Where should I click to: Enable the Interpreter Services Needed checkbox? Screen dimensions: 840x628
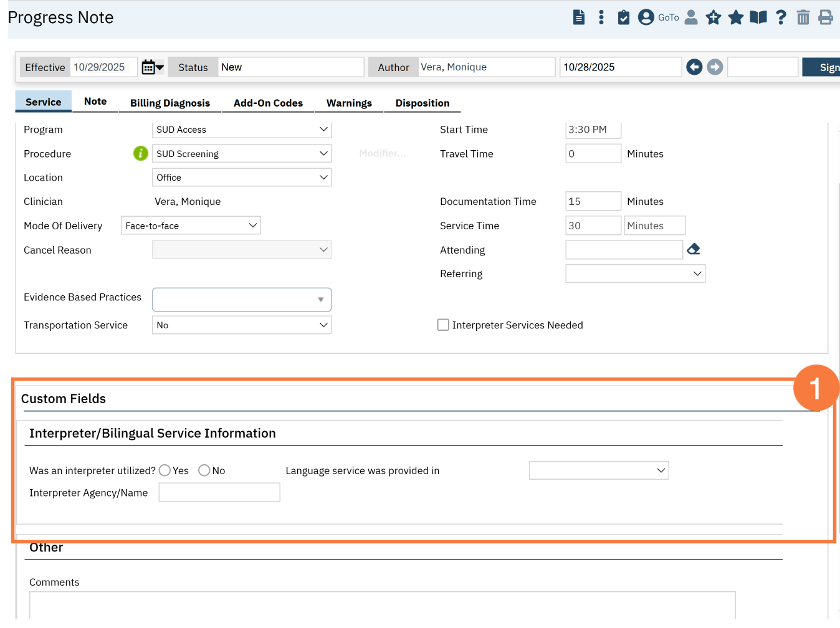(x=443, y=325)
